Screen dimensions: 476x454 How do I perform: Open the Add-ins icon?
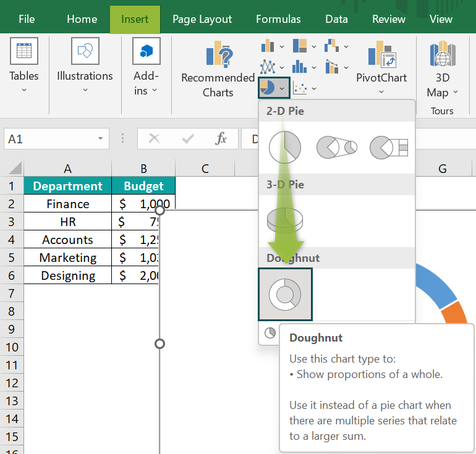[x=147, y=51]
